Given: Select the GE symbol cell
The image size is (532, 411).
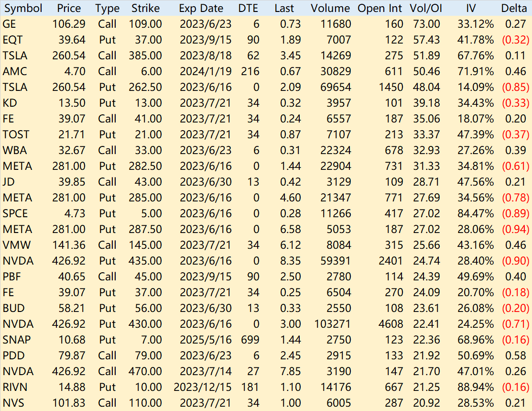Looking at the screenshot, I should (9, 24).
